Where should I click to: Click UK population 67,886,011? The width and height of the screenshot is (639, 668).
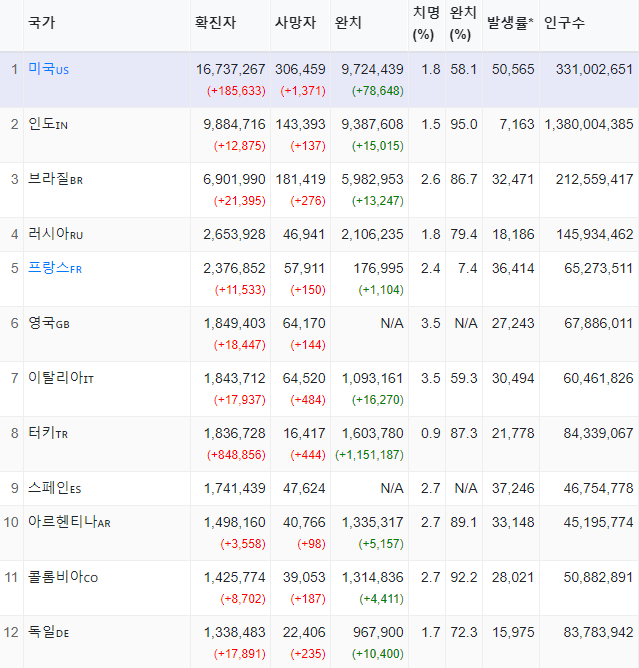click(x=599, y=323)
